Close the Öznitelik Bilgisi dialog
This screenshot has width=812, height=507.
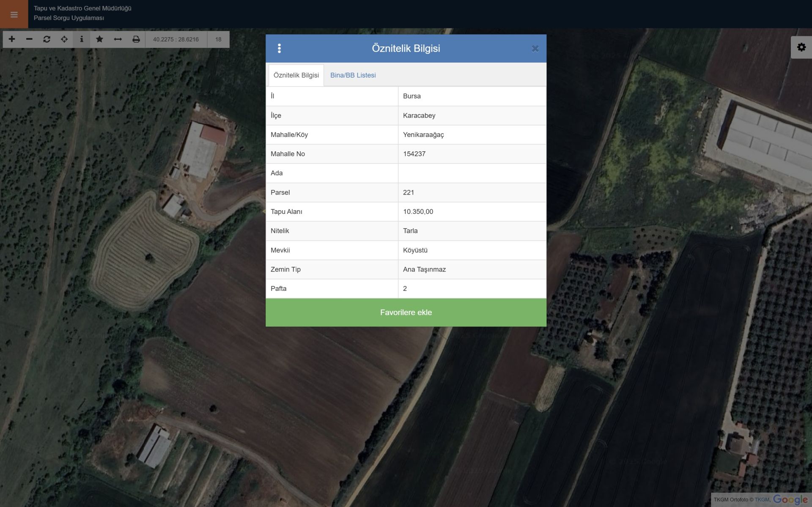[535, 49]
